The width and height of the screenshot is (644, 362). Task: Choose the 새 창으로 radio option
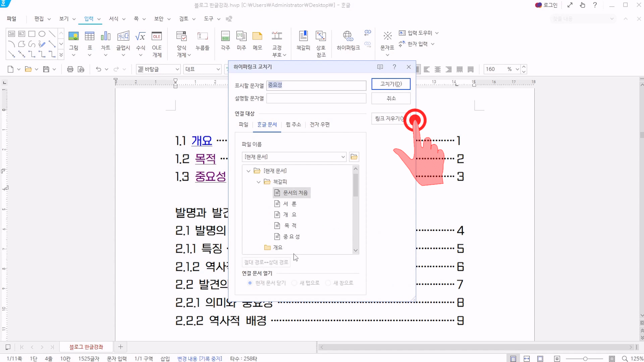(x=328, y=283)
